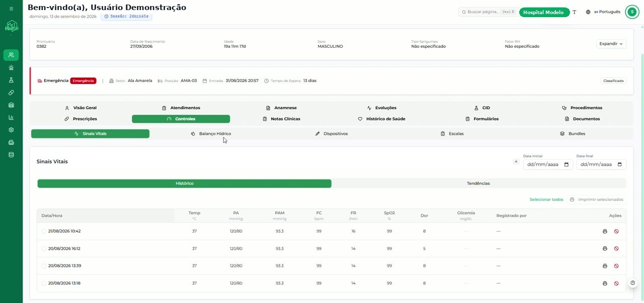Open the Hospital Modelo selector
This screenshot has height=303, width=644.
pyautogui.click(x=543, y=12)
